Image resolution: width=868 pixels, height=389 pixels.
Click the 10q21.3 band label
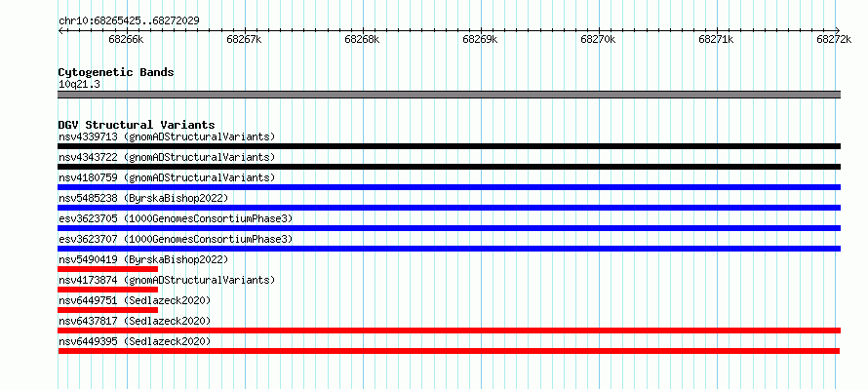pyautogui.click(x=79, y=85)
